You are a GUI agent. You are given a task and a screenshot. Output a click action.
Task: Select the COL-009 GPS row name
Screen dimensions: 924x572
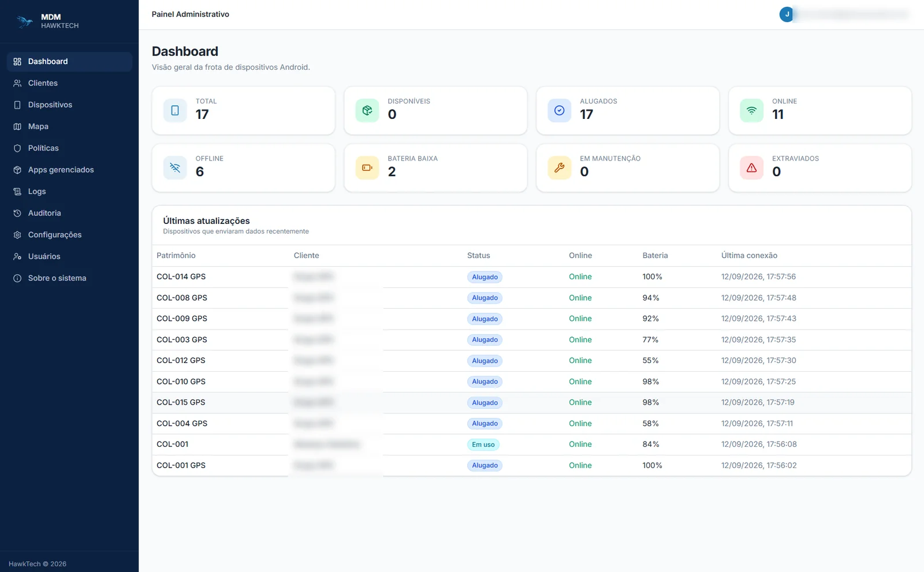click(x=182, y=319)
